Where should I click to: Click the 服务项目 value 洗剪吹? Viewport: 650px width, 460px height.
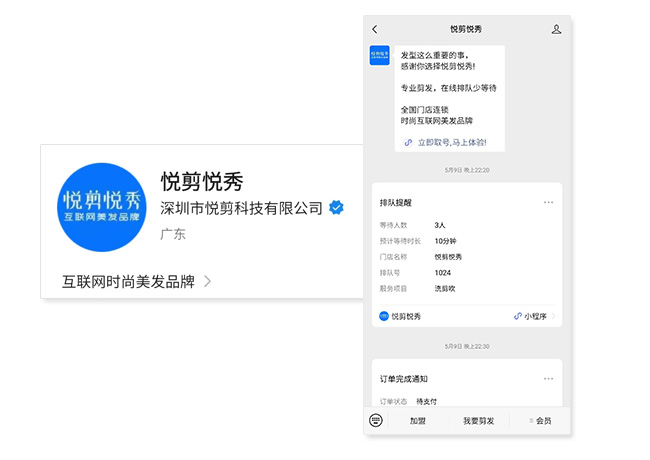pos(444,288)
